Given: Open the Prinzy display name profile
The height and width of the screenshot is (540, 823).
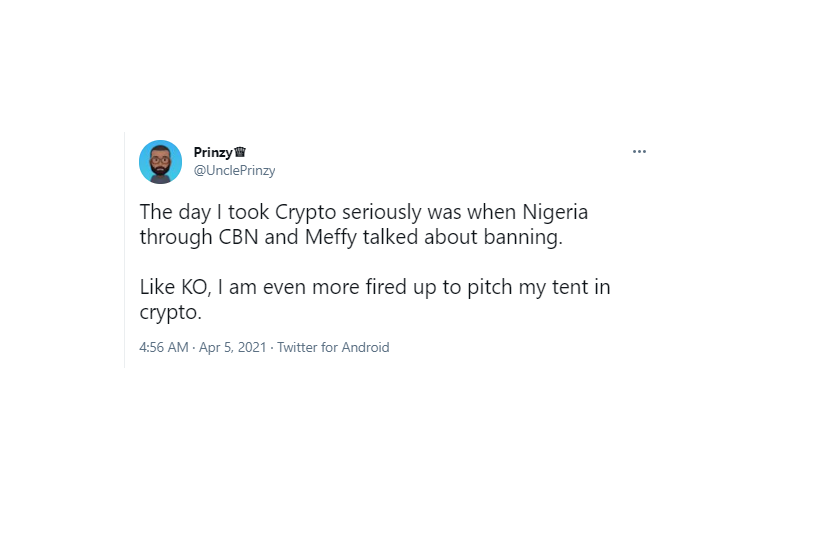Looking at the screenshot, I should point(213,152).
